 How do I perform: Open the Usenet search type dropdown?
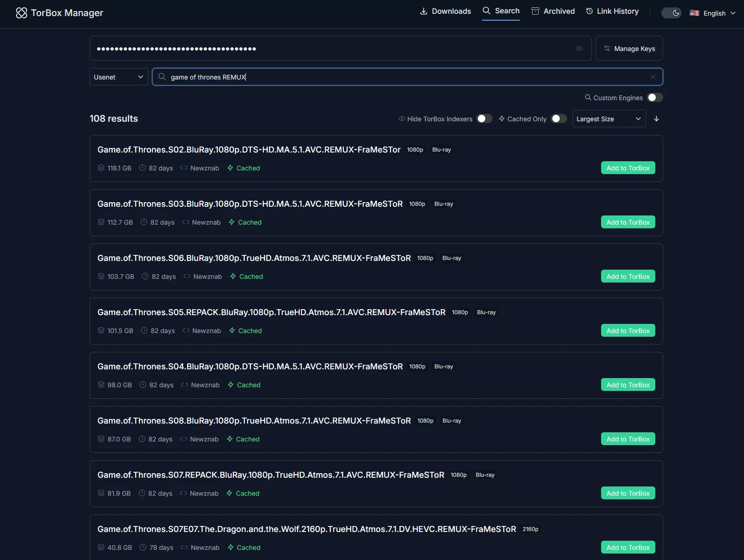119,77
